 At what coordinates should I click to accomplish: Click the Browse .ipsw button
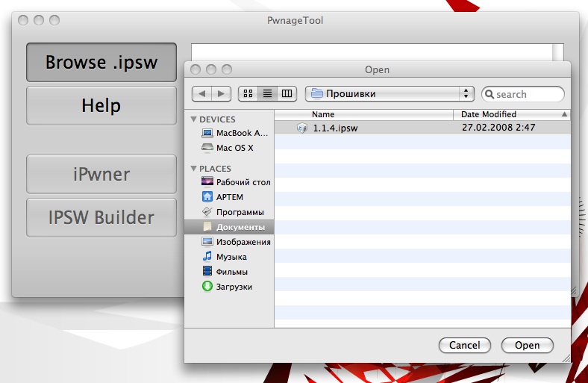point(101,62)
